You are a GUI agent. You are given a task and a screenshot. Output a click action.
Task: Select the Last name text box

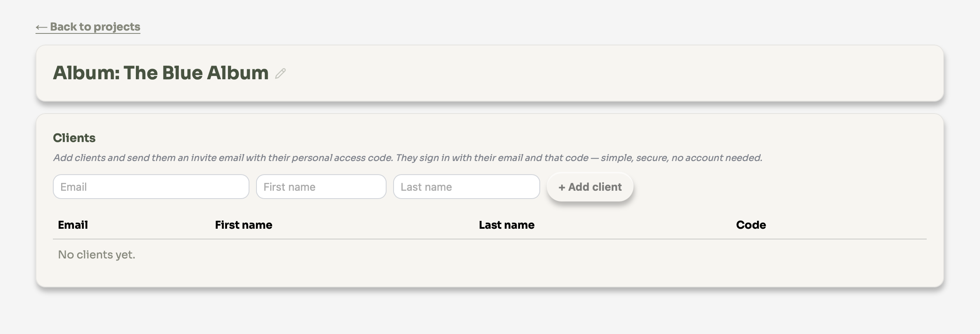[466, 187]
